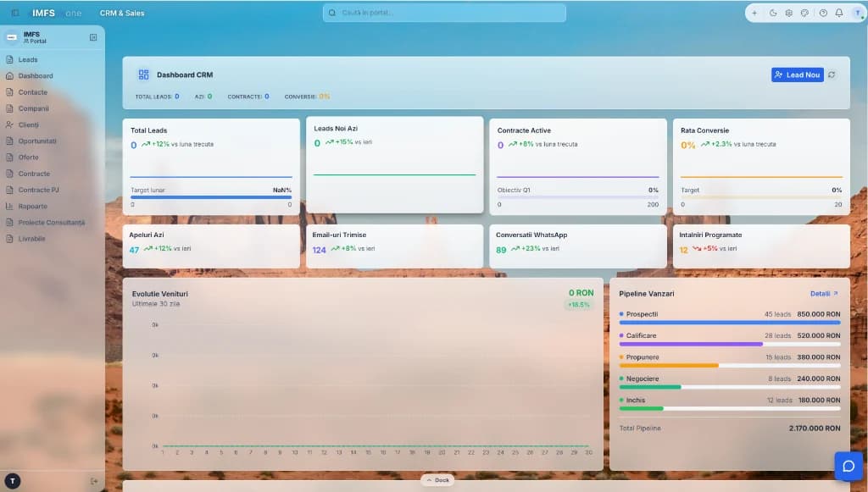Click the NaN% label in Total Leads card
The image size is (868, 492).
[281, 191]
